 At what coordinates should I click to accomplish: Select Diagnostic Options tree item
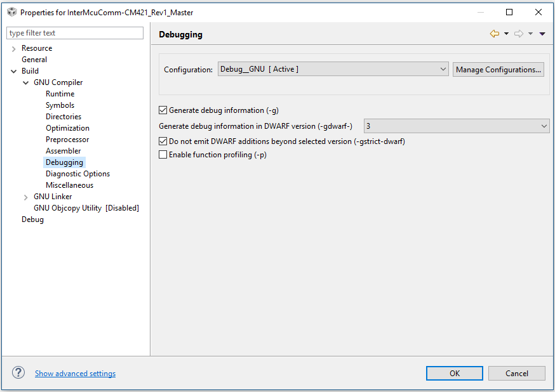pyautogui.click(x=78, y=174)
